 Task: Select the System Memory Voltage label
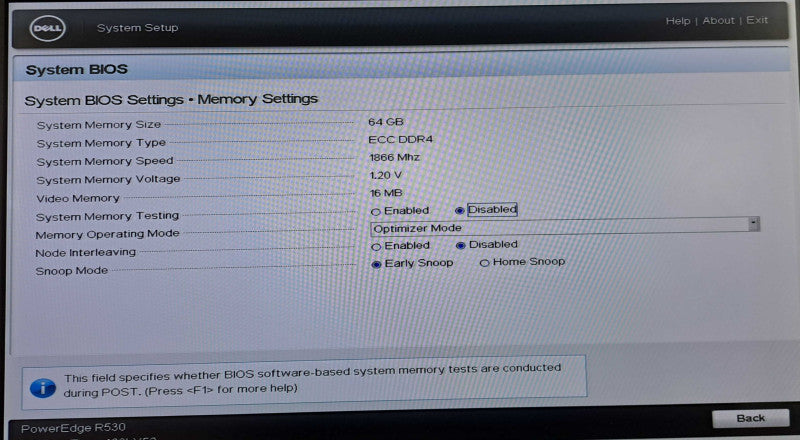pos(108,180)
